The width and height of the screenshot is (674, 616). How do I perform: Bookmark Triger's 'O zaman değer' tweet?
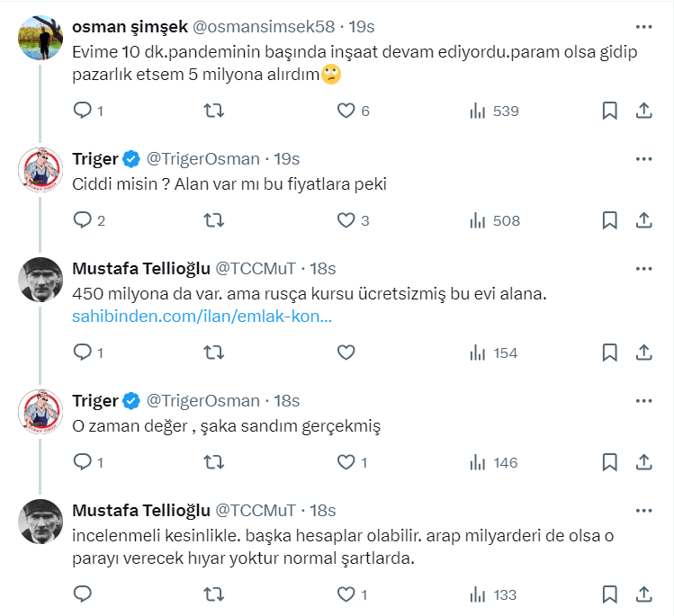click(609, 462)
